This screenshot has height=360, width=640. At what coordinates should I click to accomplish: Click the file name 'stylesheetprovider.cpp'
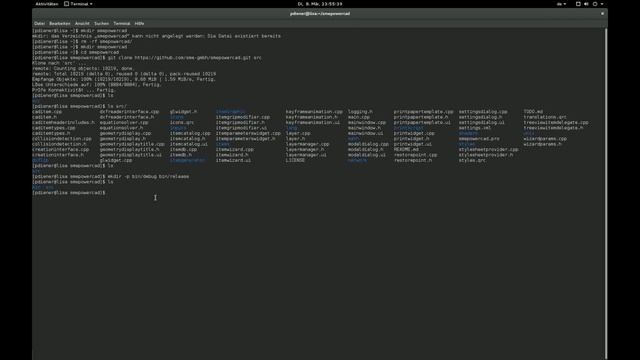[489, 149]
